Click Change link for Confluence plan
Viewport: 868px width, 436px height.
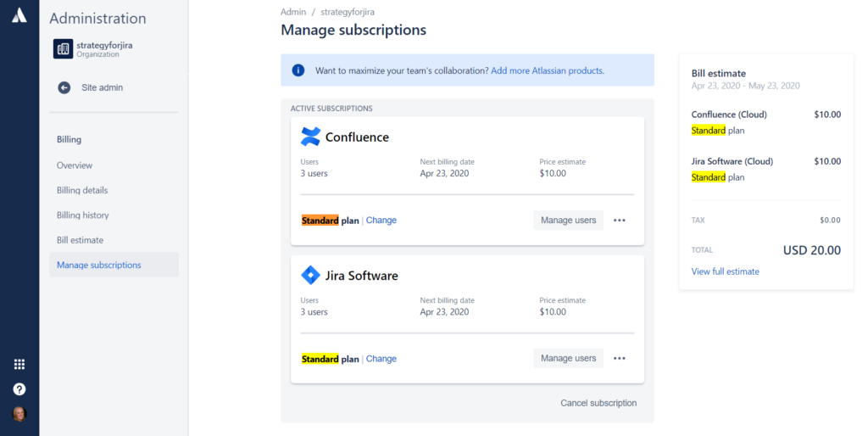(381, 220)
